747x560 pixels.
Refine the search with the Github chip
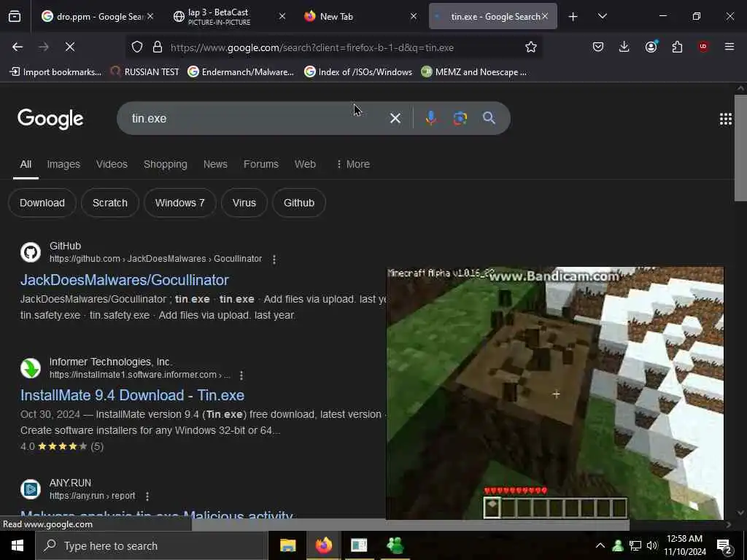299,203
